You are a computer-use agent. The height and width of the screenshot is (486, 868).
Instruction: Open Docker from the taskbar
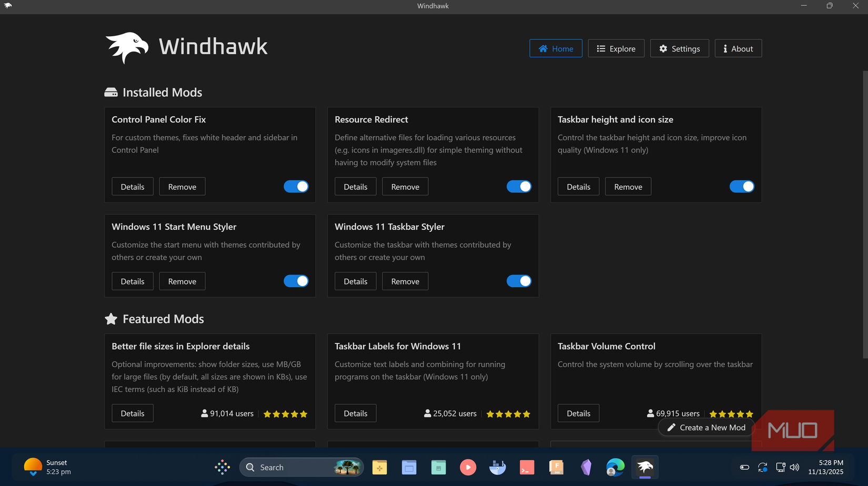pos(497,467)
